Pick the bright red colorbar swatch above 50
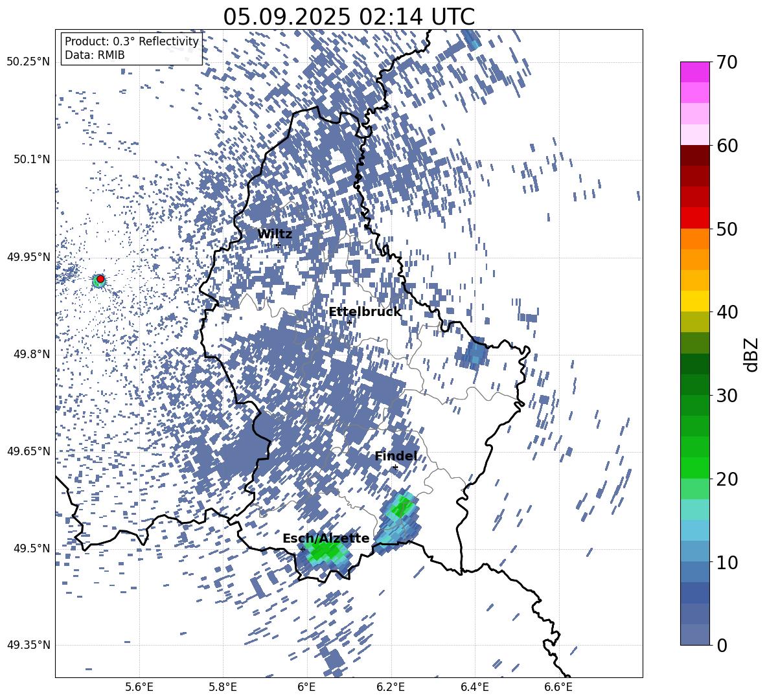 [x=694, y=218]
